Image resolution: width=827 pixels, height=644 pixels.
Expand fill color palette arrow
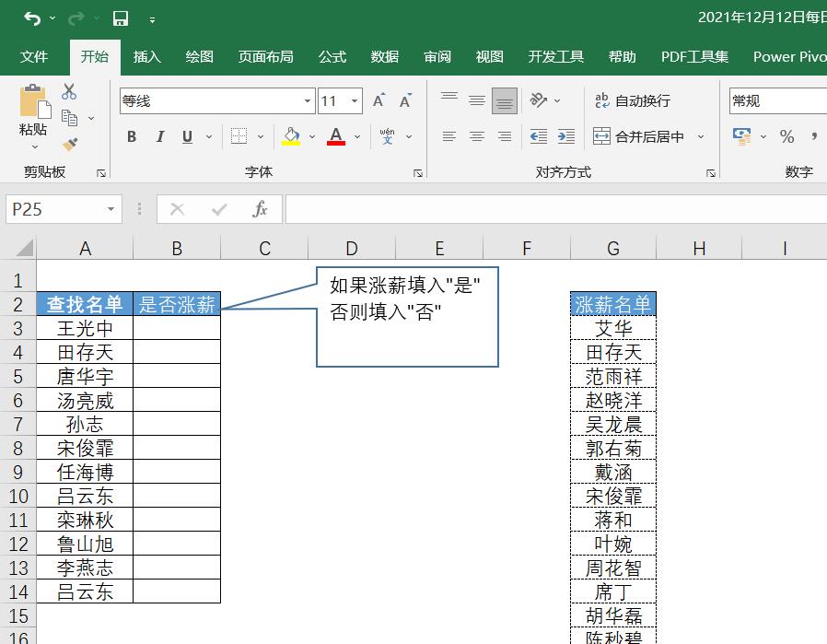click(x=312, y=136)
